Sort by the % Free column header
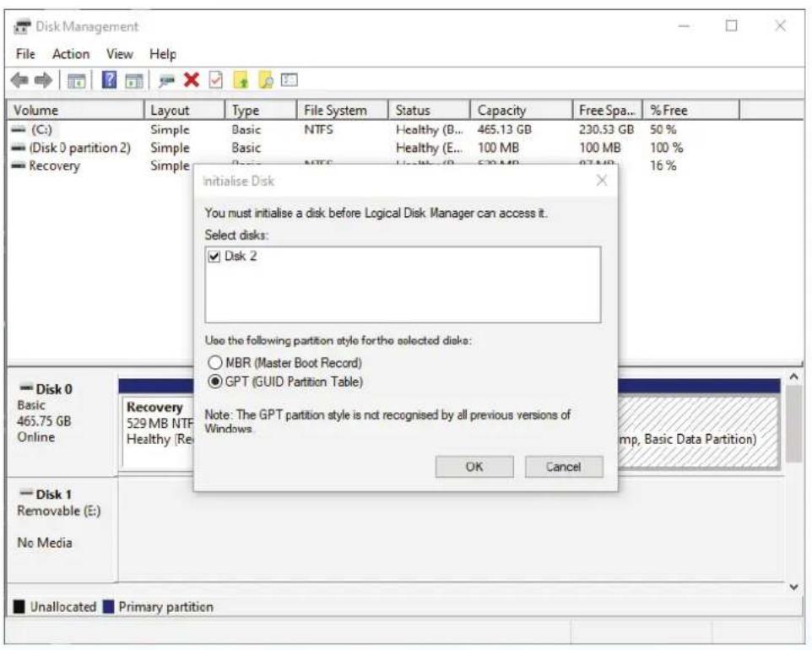Viewport: 812px width, 650px height. [691, 111]
